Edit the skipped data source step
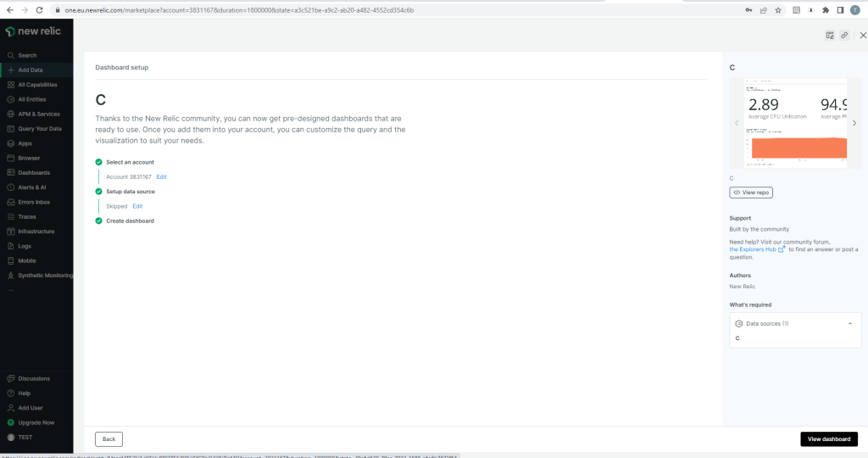This screenshot has height=458, width=868. (x=137, y=207)
